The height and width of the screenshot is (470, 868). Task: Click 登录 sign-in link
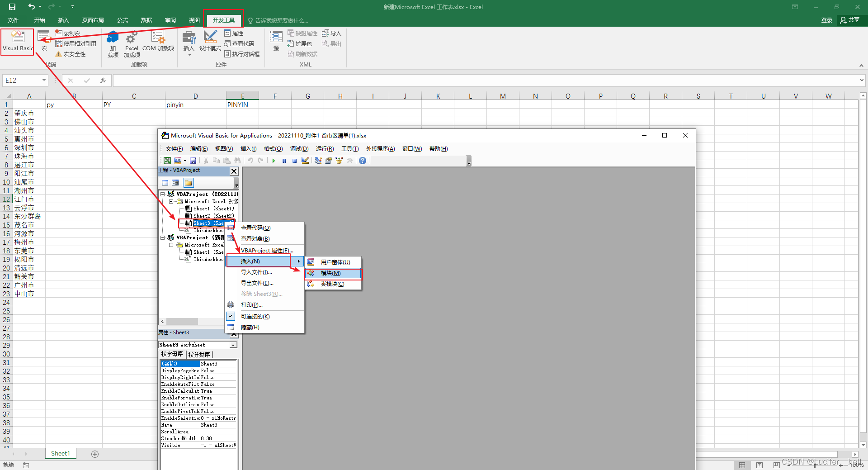(826, 20)
